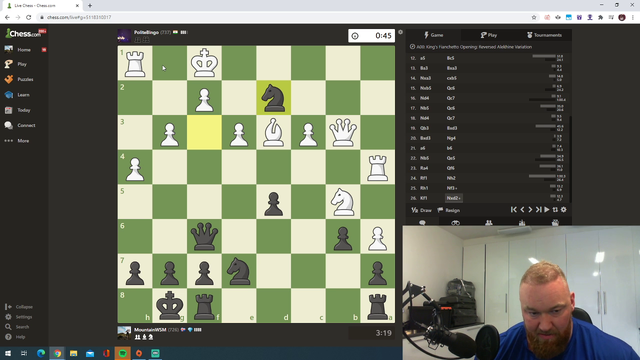The height and width of the screenshot is (360, 640).
Task: Collapse the left sidebar
Action: click(x=19, y=307)
